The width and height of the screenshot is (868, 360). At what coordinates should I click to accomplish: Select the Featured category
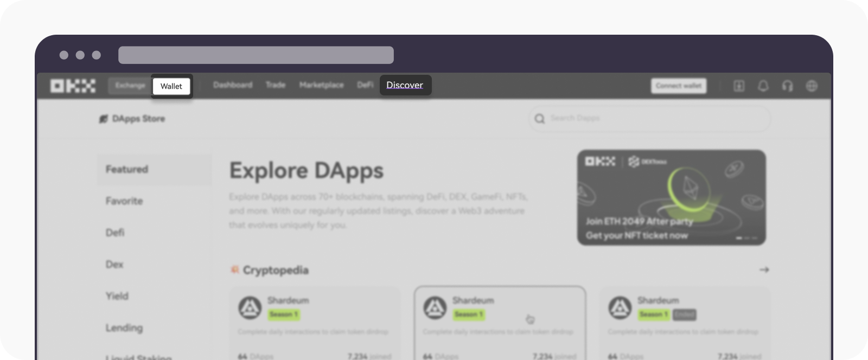[155, 170]
